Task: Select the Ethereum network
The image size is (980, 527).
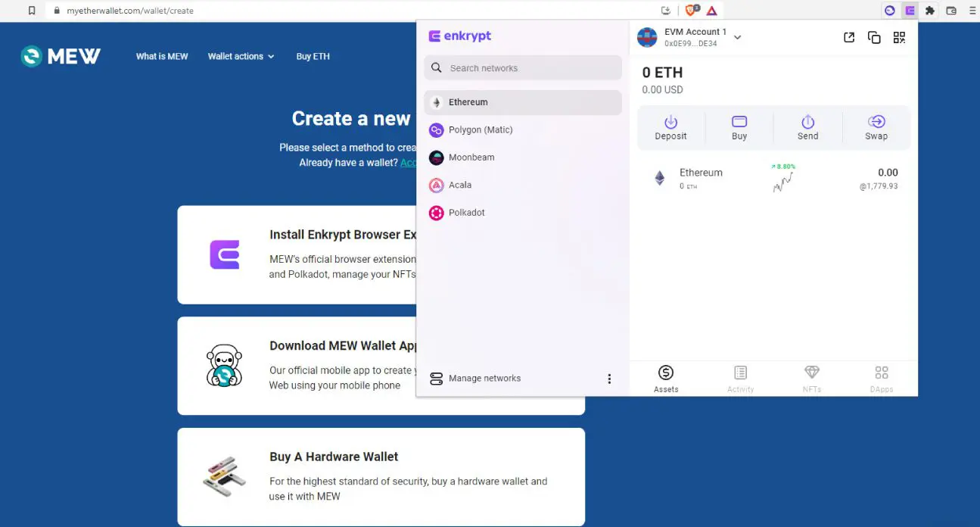Action: (523, 102)
